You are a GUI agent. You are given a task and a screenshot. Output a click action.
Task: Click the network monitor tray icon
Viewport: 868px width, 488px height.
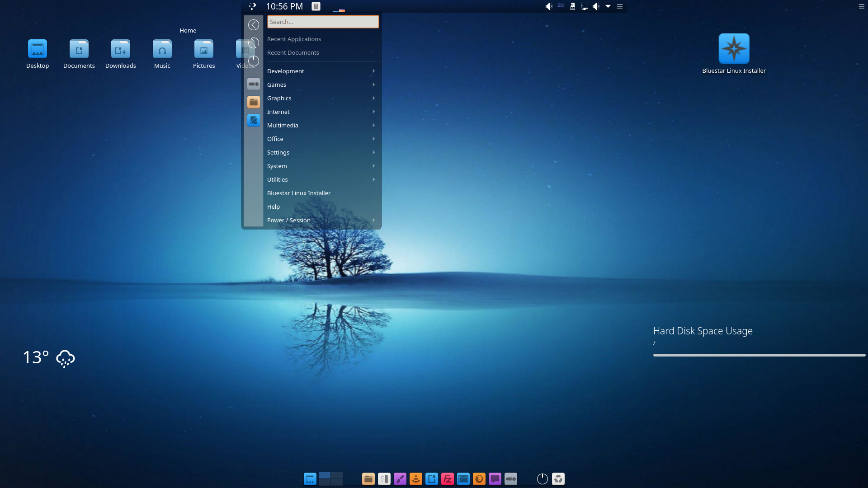click(585, 6)
